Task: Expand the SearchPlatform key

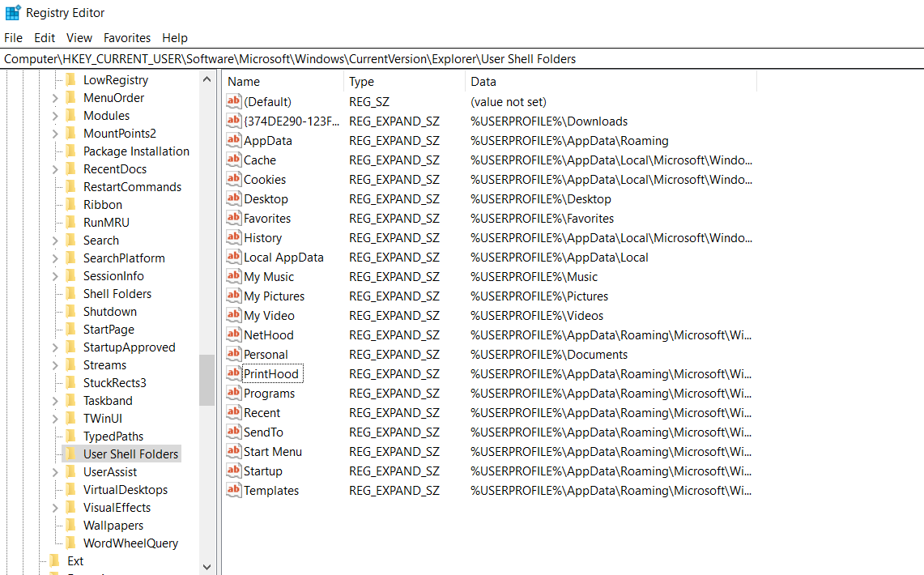Action: pyautogui.click(x=55, y=258)
